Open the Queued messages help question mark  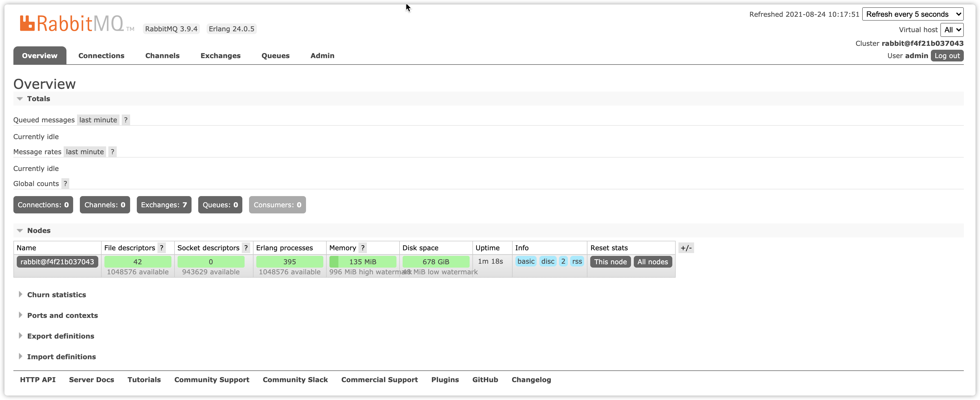pos(126,120)
